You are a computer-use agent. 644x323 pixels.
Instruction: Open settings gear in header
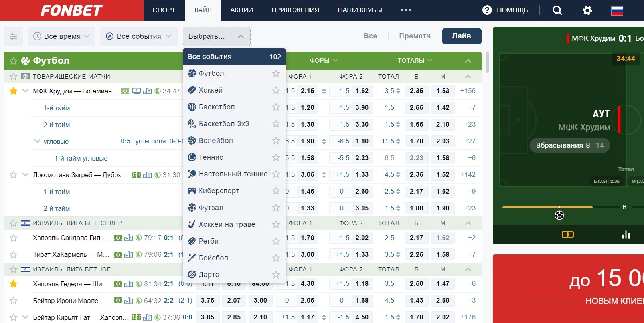pos(587,10)
